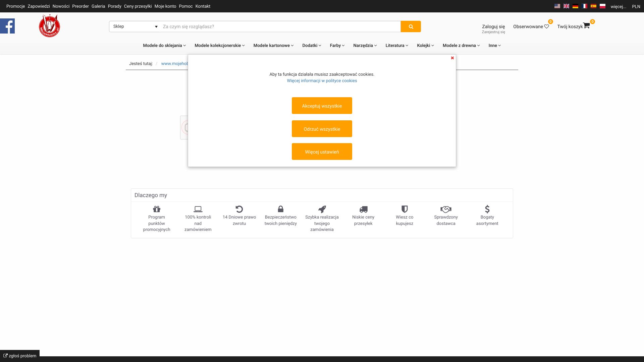
Task: Select the US flag language
Action: click(x=557, y=6)
